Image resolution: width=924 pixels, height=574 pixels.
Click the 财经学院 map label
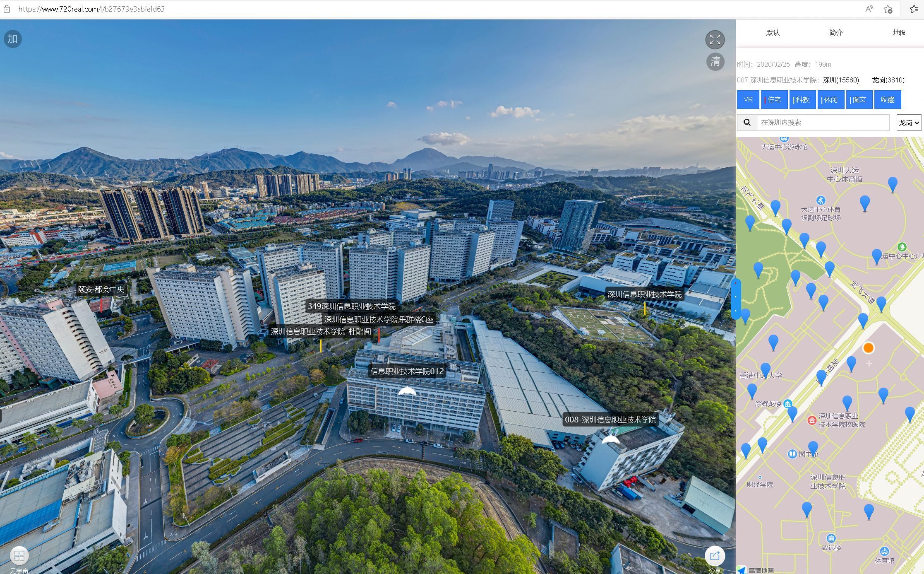click(x=760, y=484)
